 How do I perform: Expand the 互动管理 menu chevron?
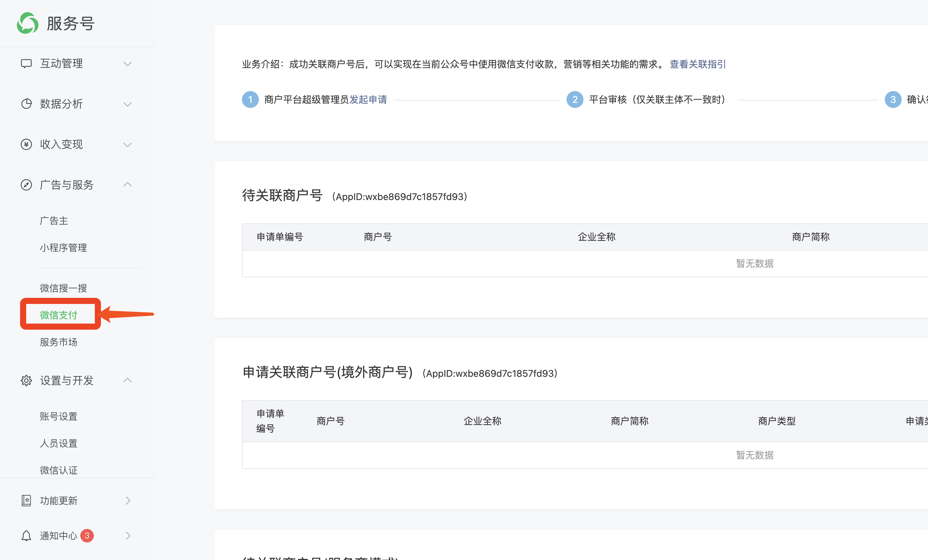tap(128, 64)
